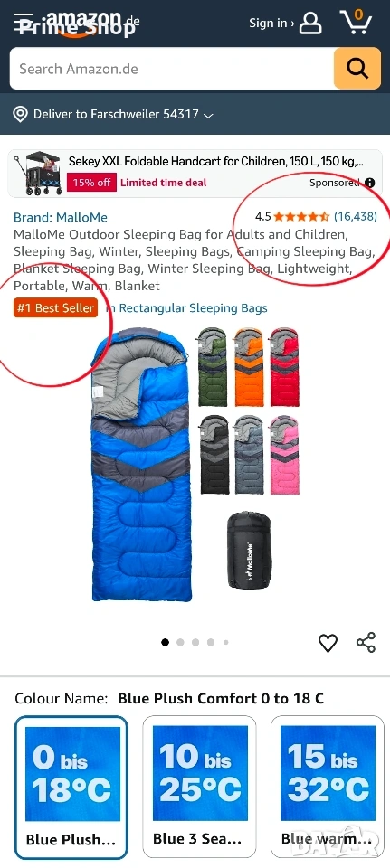View the 16,438 customer reviews
This screenshot has width=390, height=868.
click(355, 216)
